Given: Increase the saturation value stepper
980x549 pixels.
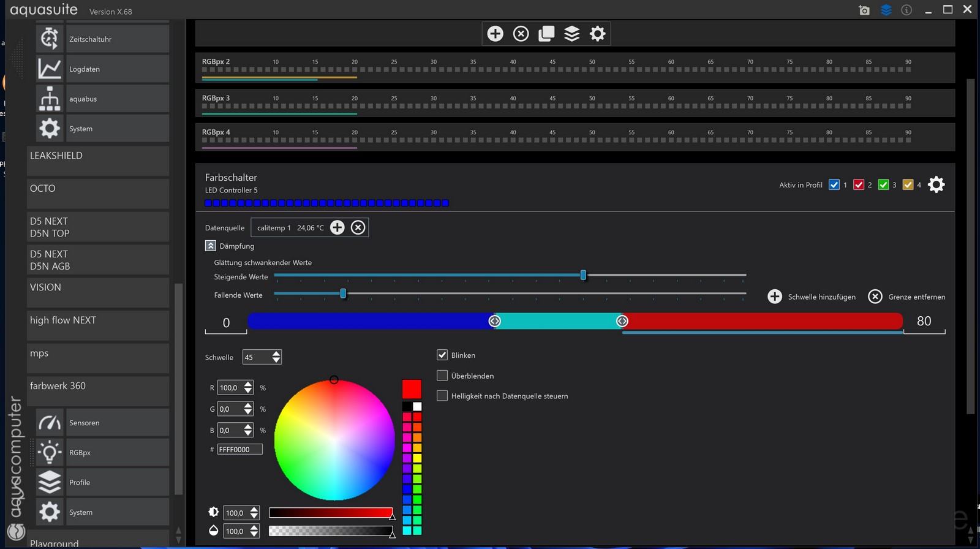Looking at the screenshot, I should click(x=254, y=528).
